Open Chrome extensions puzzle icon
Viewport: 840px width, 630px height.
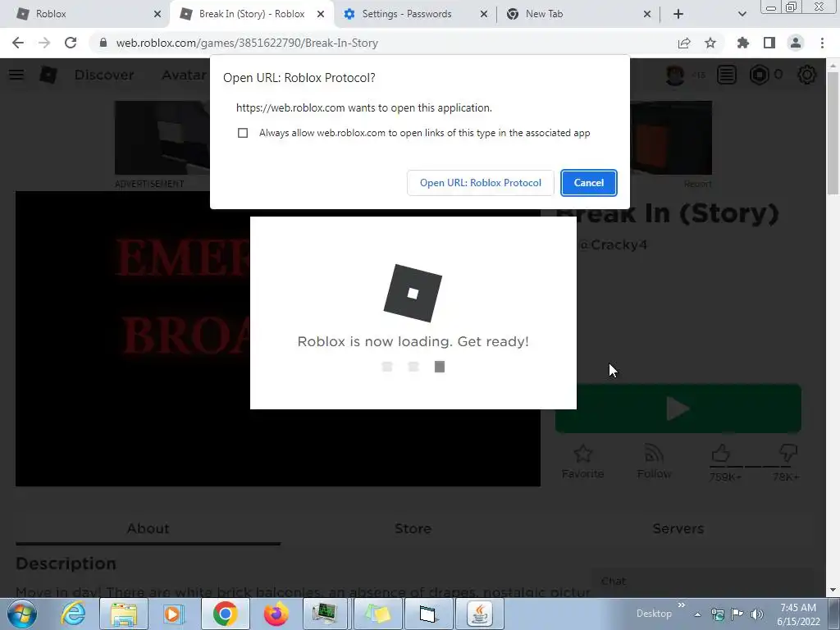pos(743,43)
